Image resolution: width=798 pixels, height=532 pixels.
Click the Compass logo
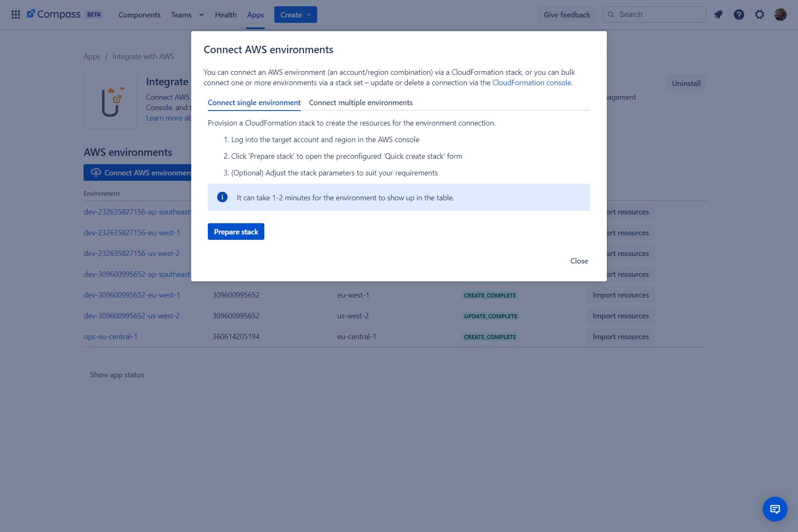pos(54,14)
